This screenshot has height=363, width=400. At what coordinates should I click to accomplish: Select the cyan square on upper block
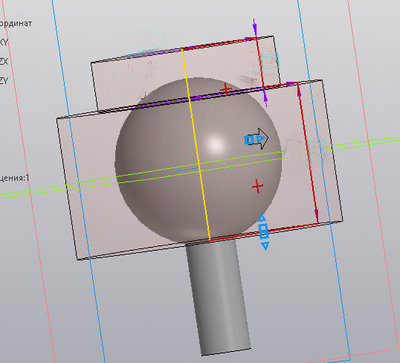coord(270,61)
